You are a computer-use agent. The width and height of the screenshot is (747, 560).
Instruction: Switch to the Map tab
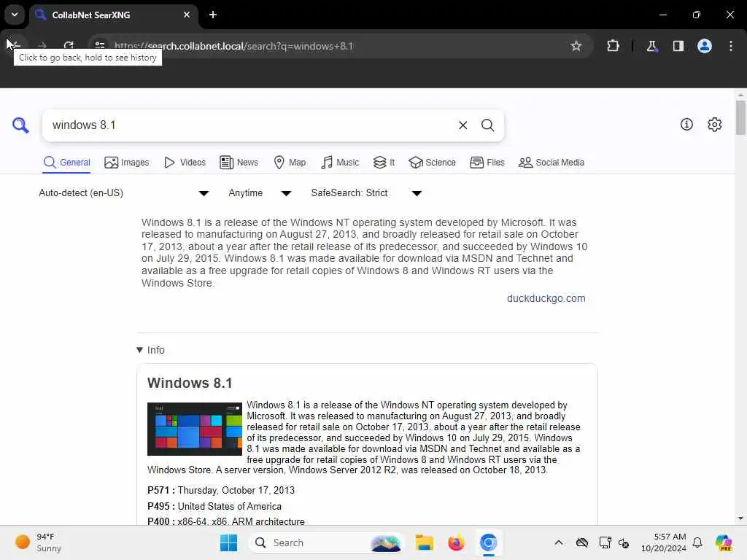(x=290, y=163)
